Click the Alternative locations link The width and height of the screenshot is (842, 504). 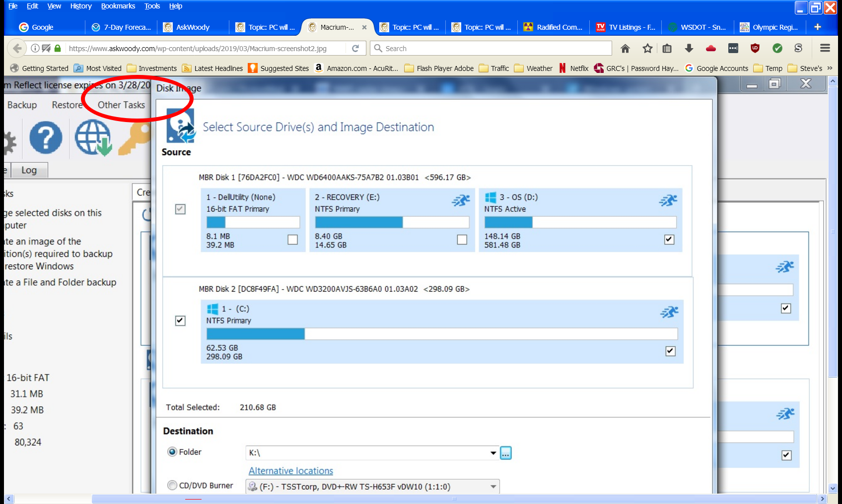click(x=291, y=471)
